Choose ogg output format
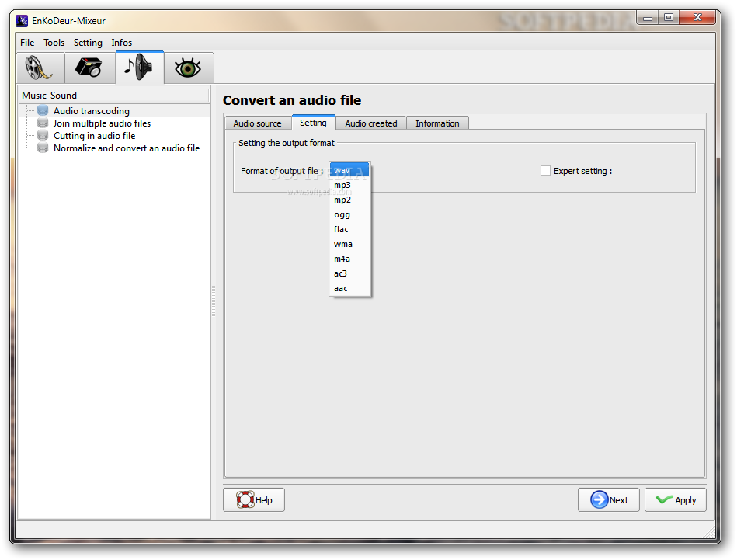The image size is (737, 560). point(349,215)
